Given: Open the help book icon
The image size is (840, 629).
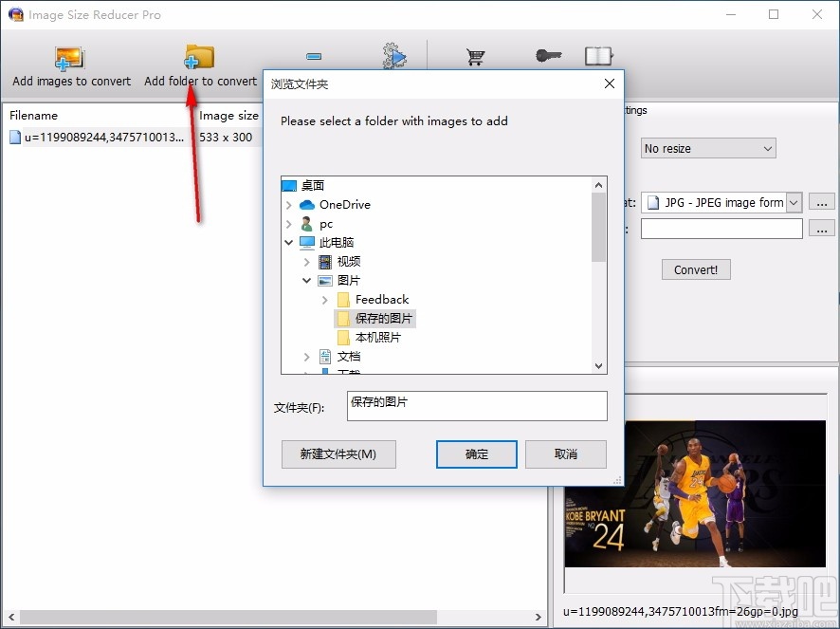Looking at the screenshot, I should coord(598,55).
